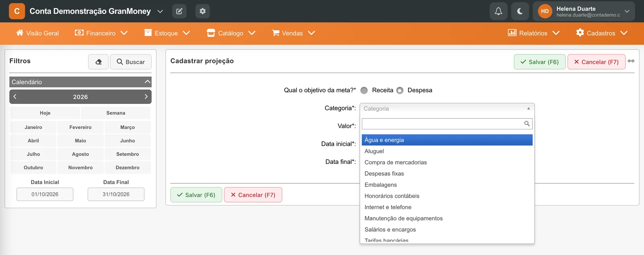Open the settings gear in header
The image size is (644, 255).
(x=202, y=11)
